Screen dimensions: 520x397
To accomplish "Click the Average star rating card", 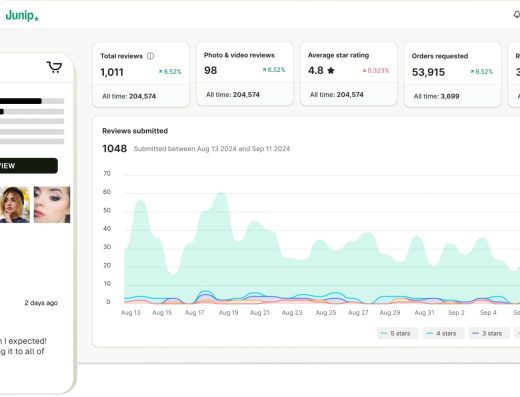I will click(x=349, y=74).
